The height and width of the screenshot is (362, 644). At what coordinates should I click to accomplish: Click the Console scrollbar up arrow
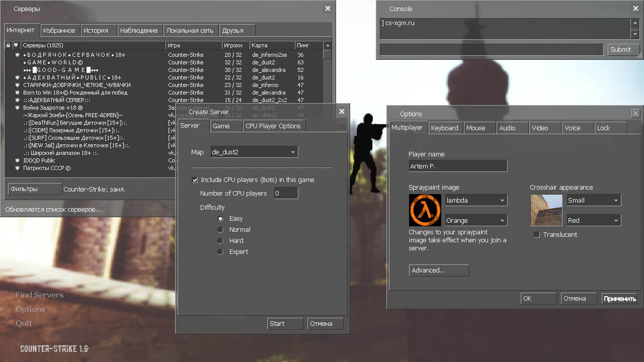tap(635, 24)
